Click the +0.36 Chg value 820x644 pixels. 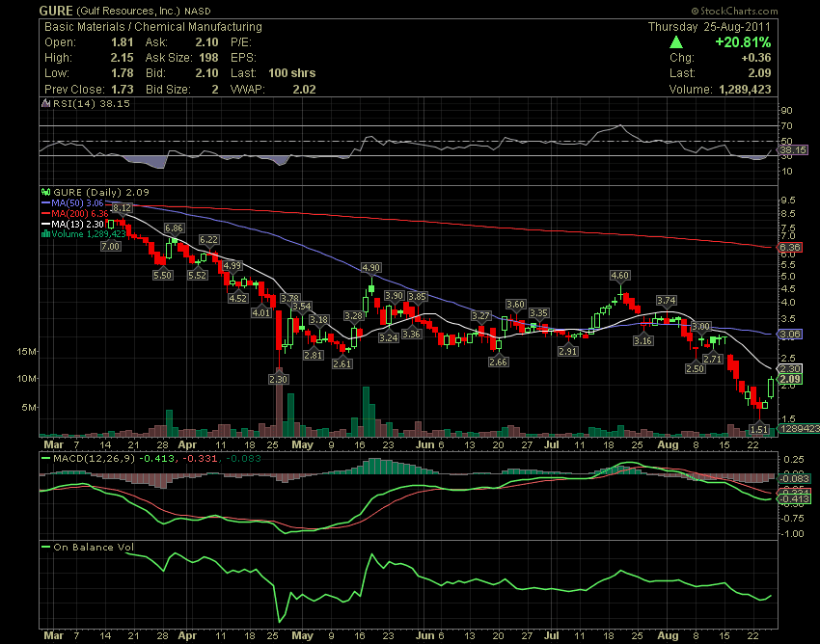(x=755, y=58)
